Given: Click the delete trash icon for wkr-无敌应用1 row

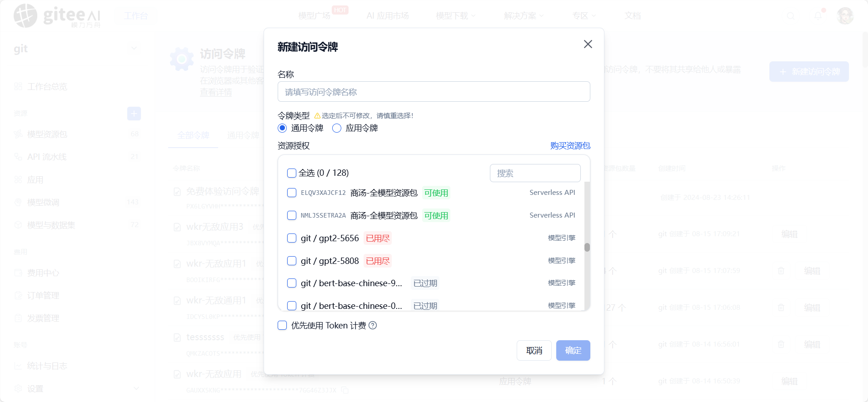Looking at the screenshot, I should coord(781,271).
